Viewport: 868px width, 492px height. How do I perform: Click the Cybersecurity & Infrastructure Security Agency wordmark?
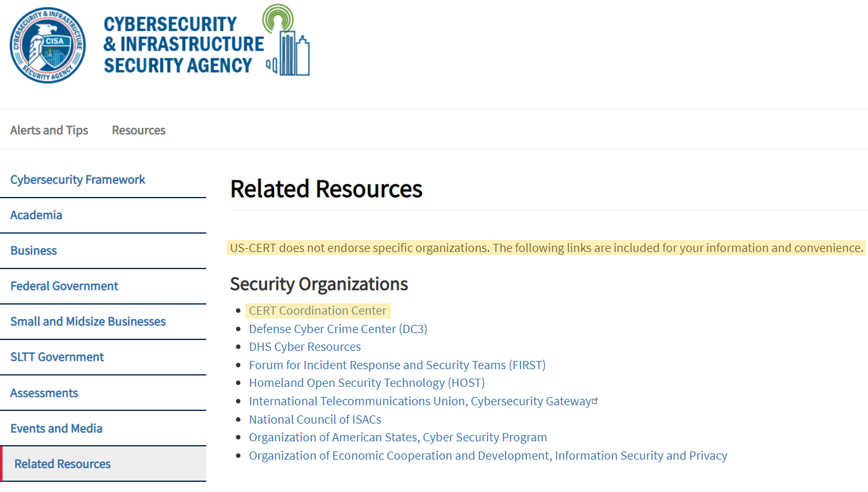(x=183, y=45)
